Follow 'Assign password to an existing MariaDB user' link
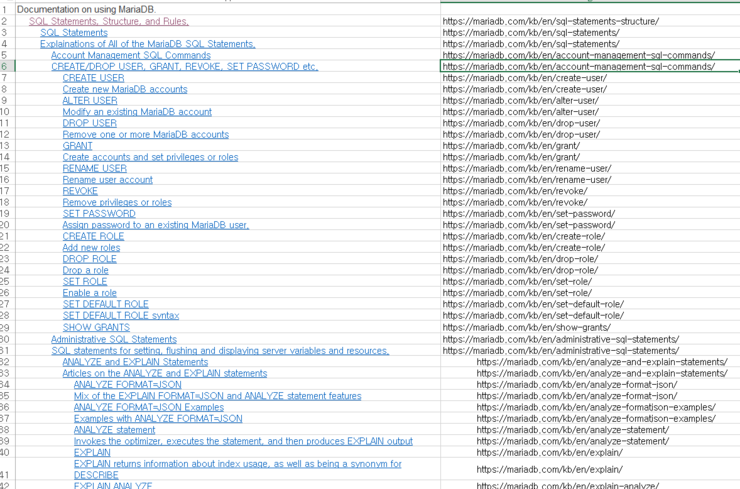 tap(155, 225)
